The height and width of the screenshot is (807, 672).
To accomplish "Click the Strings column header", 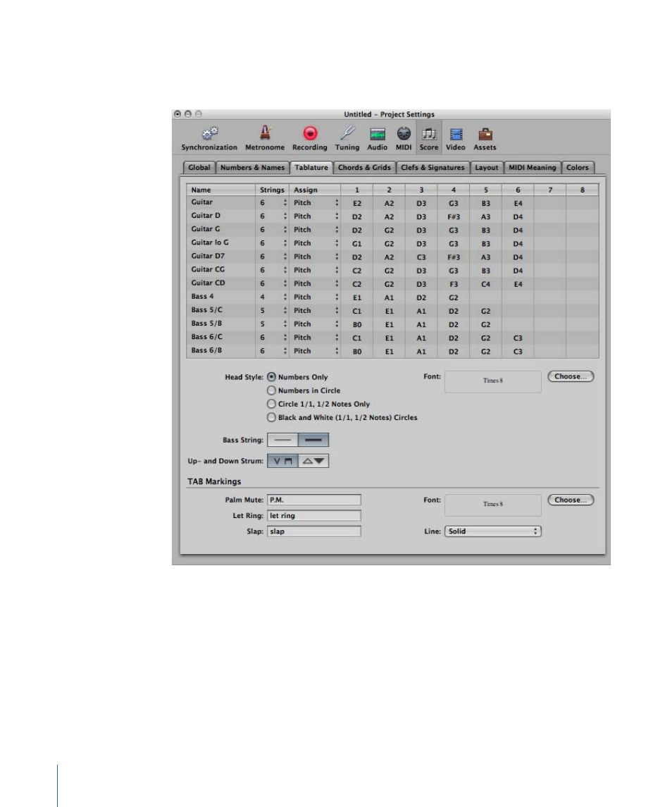I will coord(272,190).
